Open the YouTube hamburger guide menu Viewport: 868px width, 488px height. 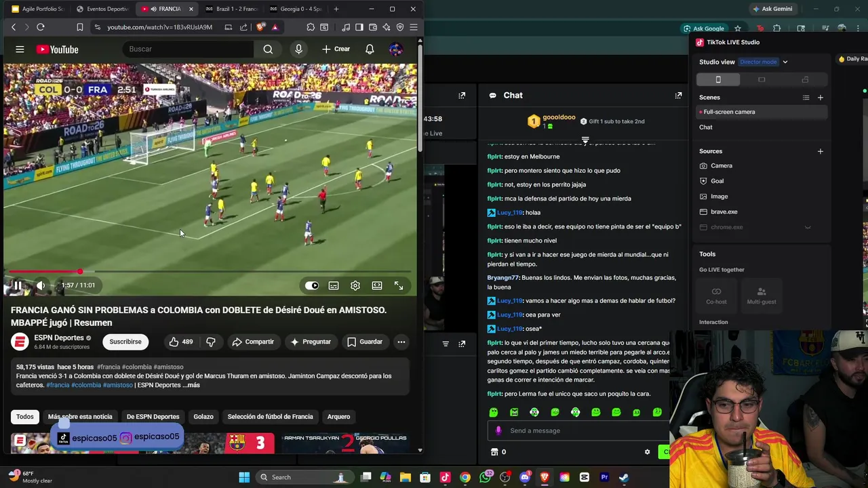pos(20,49)
